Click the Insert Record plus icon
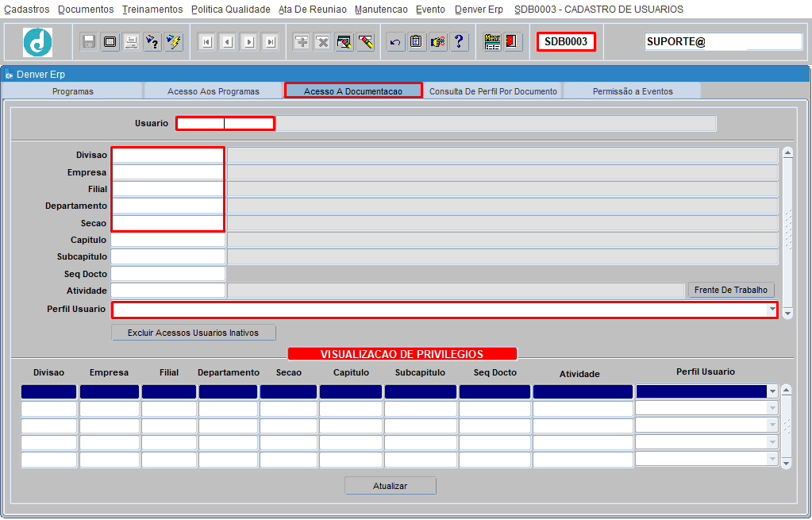Image resolution: width=812 pixels, height=520 pixels. click(x=302, y=41)
